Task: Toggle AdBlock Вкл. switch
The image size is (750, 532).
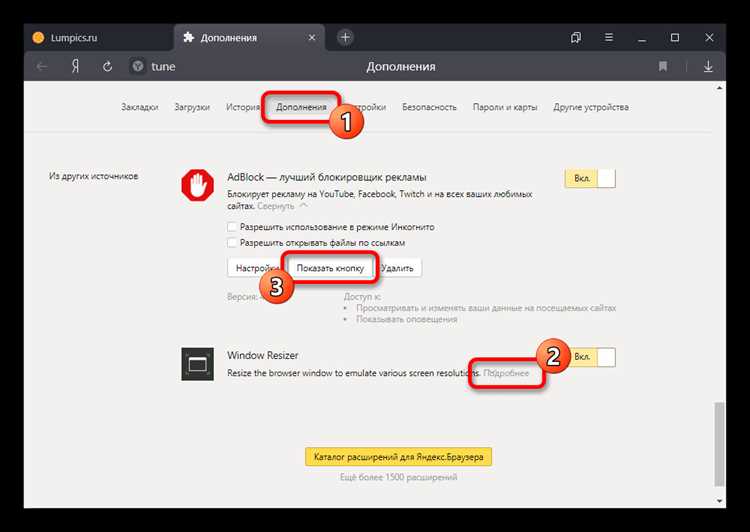Action: coord(590,178)
